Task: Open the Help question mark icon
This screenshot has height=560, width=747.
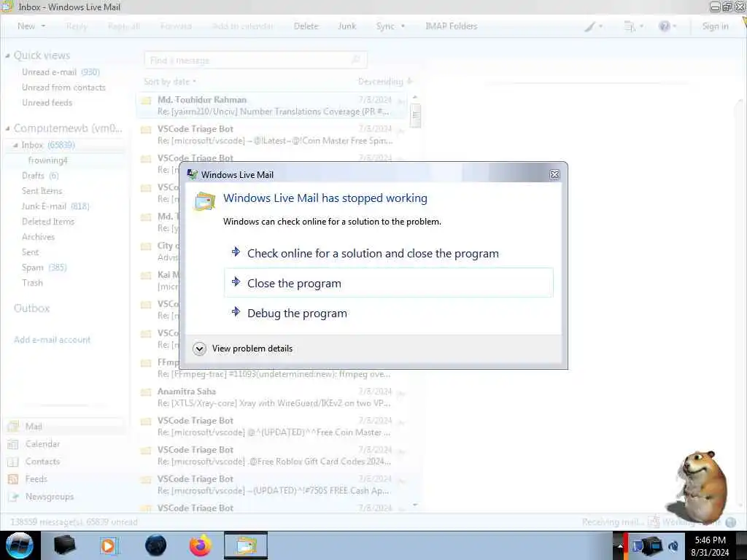Action: (664, 26)
